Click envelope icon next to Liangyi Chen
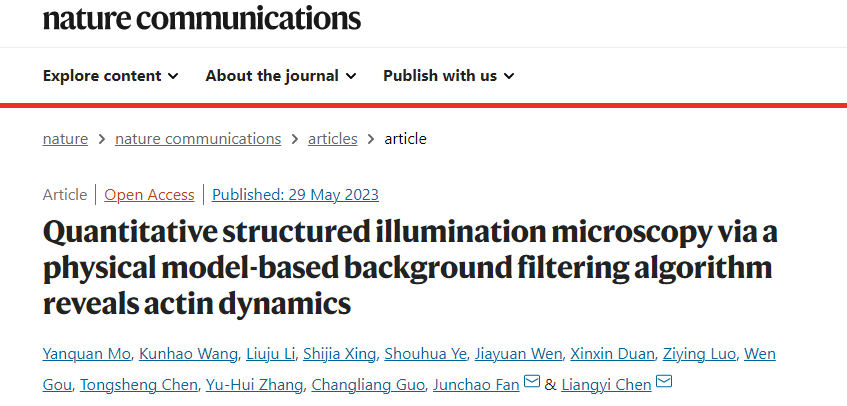 pyautogui.click(x=664, y=382)
